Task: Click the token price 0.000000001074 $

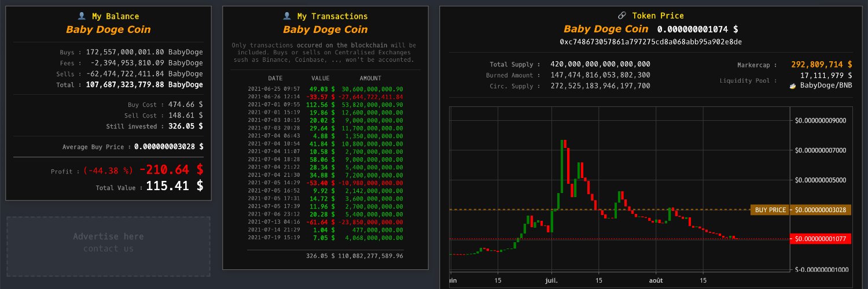Action: pos(698,29)
